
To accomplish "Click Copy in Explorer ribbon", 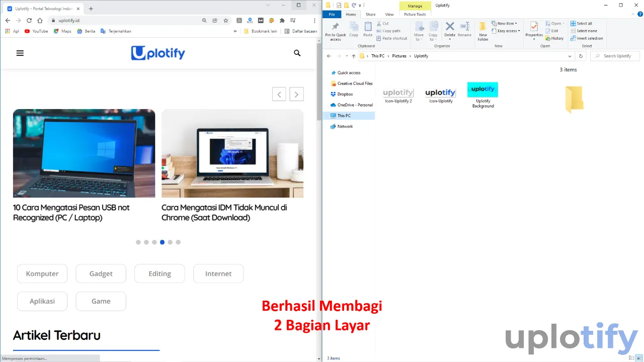I will pyautogui.click(x=354, y=29).
